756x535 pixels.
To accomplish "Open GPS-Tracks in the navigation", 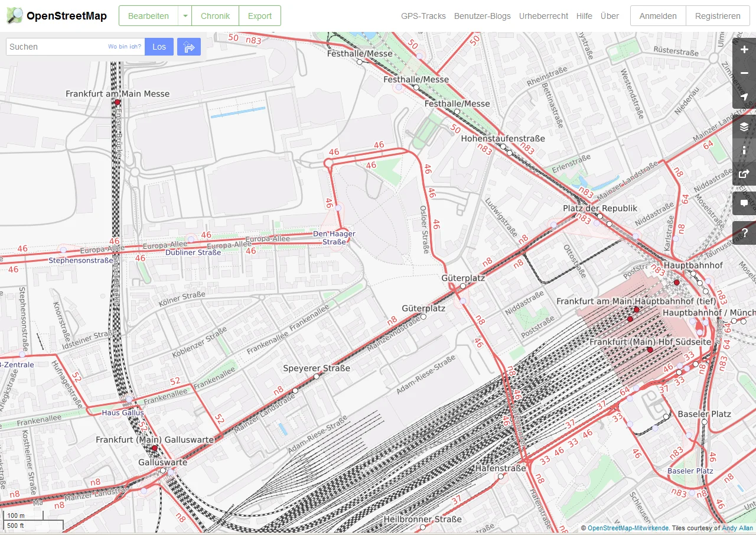I will click(x=423, y=16).
